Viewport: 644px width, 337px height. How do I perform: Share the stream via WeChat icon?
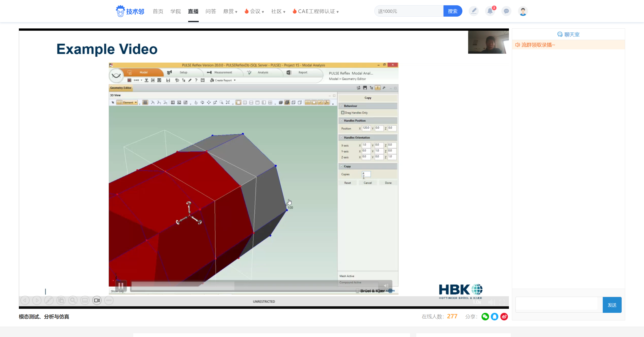click(x=485, y=316)
